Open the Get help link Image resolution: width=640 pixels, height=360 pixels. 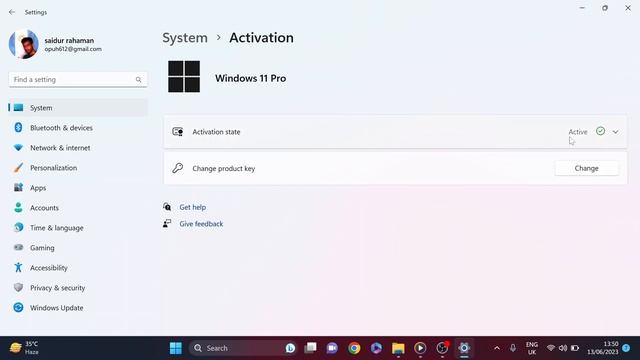tap(193, 207)
